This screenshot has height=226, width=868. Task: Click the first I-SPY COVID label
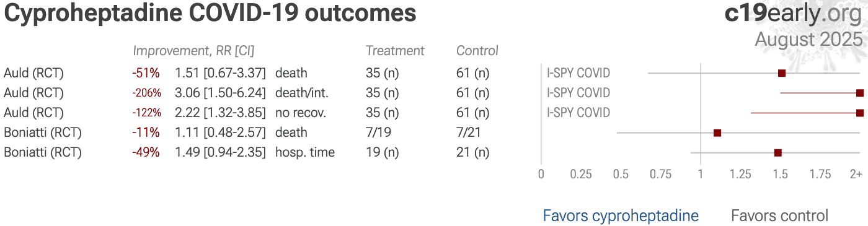pyautogui.click(x=578, y=73)
